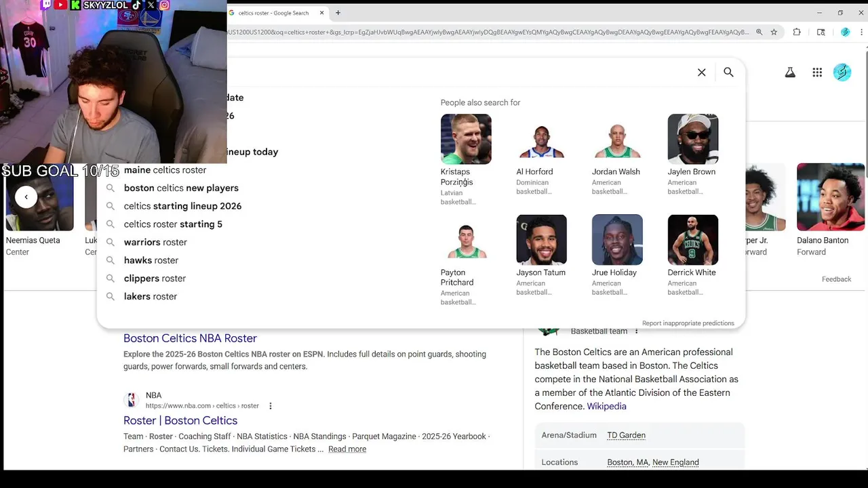Click 'Read more' in the NBA result
Viewport: 868px width, 488px height.
(x=347, y=449)
